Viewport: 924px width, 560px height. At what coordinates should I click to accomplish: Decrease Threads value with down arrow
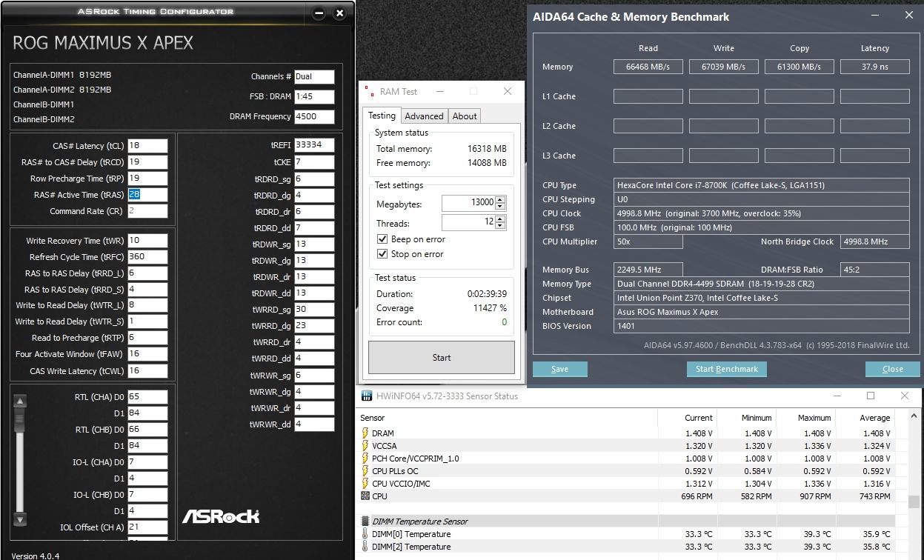pyautogui.click(x=500, y=226)
